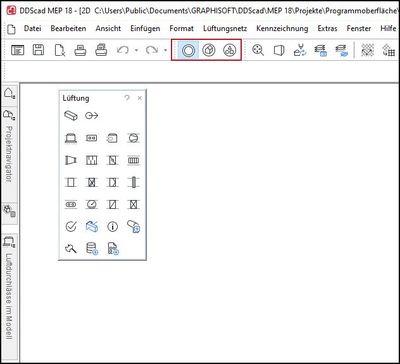Click the checkmark circle icon in Lüftung

click(71, 227)
